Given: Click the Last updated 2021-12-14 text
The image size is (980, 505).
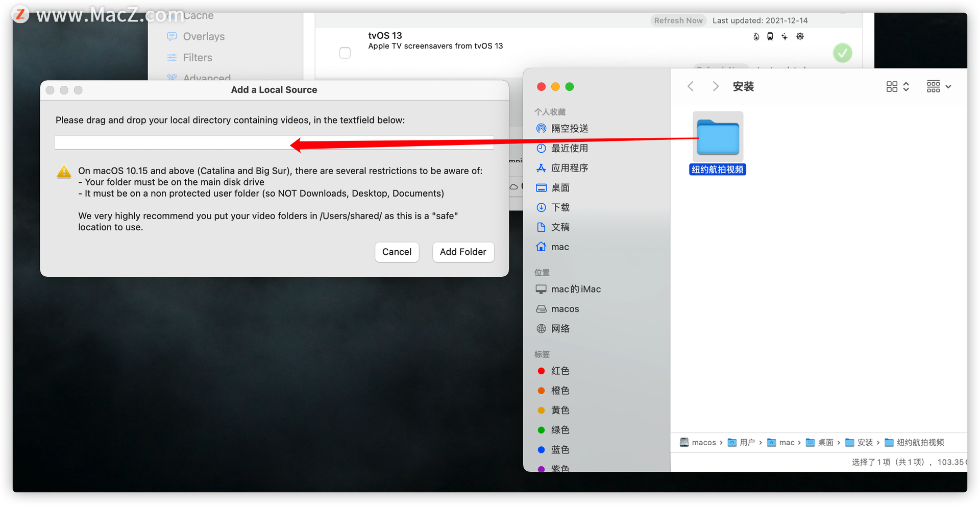Looking at the screenshot, I should coord(760,20).
